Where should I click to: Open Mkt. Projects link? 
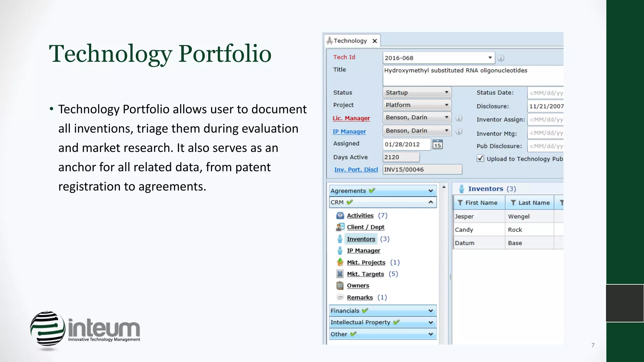(x=366, y=262)
